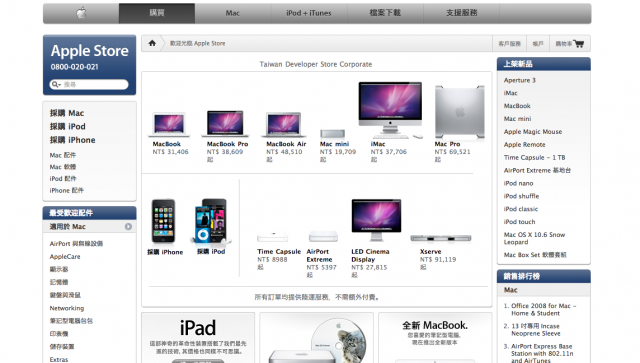
Task: Open AirPort Extreme 基地台 link
Action: pyautogui.click(x=538, y=170)
